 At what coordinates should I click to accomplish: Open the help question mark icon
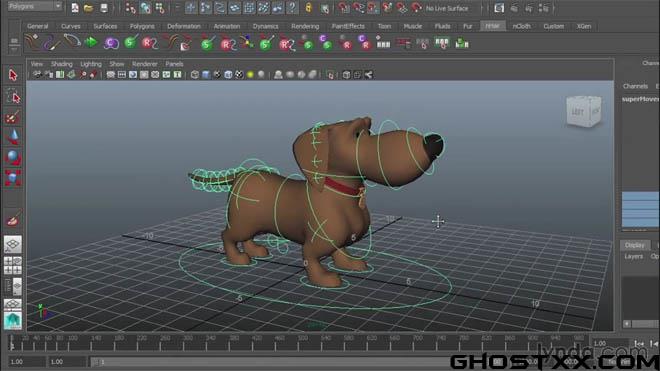[292, 8]
